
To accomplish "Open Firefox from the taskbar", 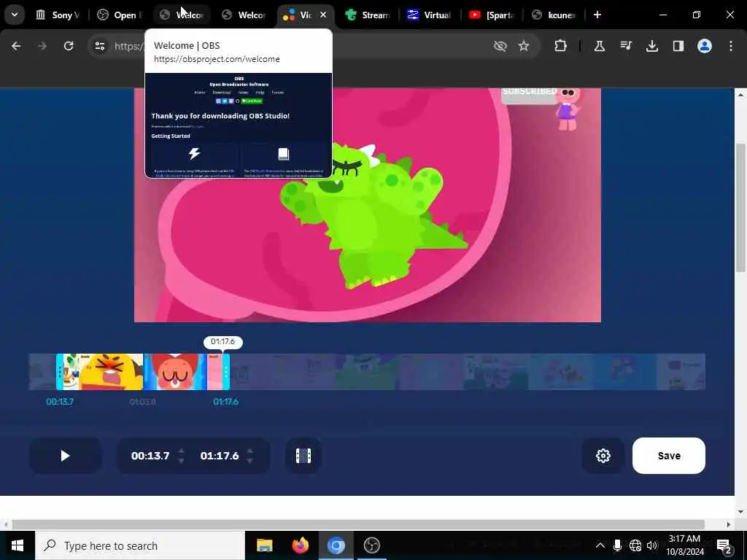I will (300, 545).
